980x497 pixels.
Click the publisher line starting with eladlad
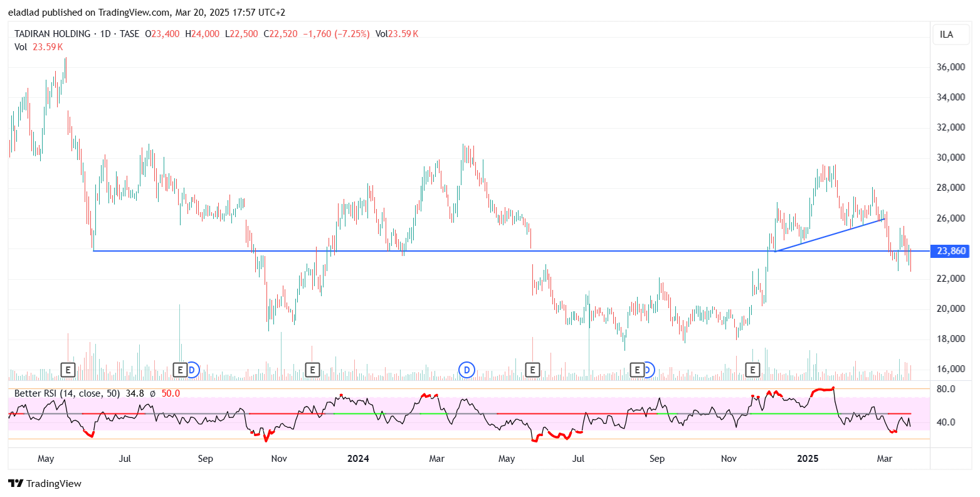(x=147, y=12)
